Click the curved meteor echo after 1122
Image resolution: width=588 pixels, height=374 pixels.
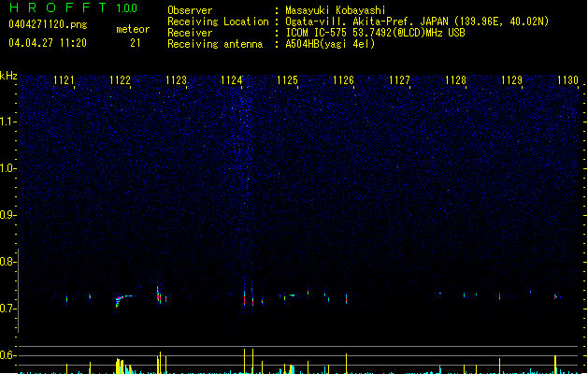point(123,300)
